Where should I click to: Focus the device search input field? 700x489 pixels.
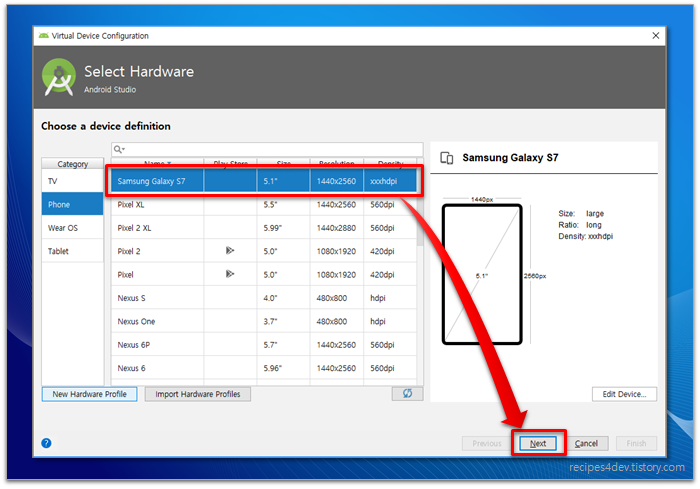coord(267,149)
